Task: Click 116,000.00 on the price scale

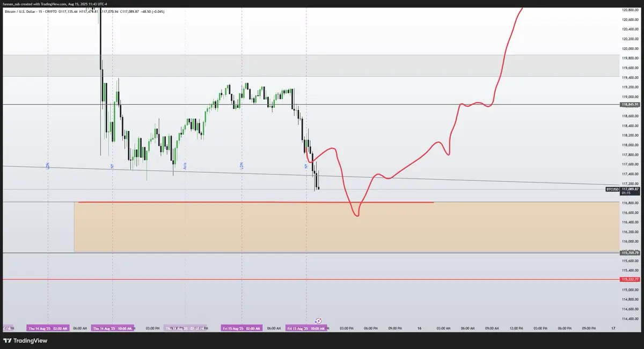Action: tap(630, 242)
